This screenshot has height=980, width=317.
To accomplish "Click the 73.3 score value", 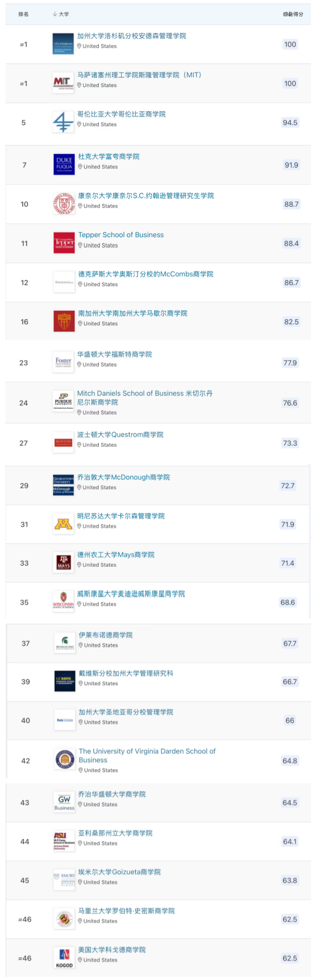I will (x=290, y=443).
